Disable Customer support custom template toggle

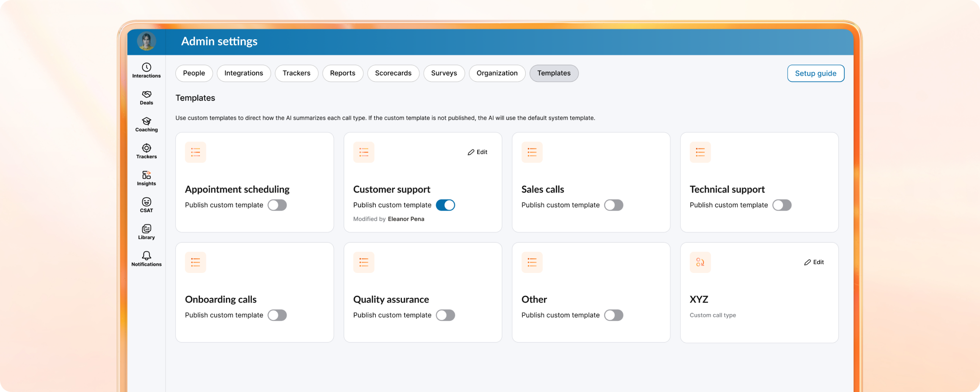[x=445, y=205]
